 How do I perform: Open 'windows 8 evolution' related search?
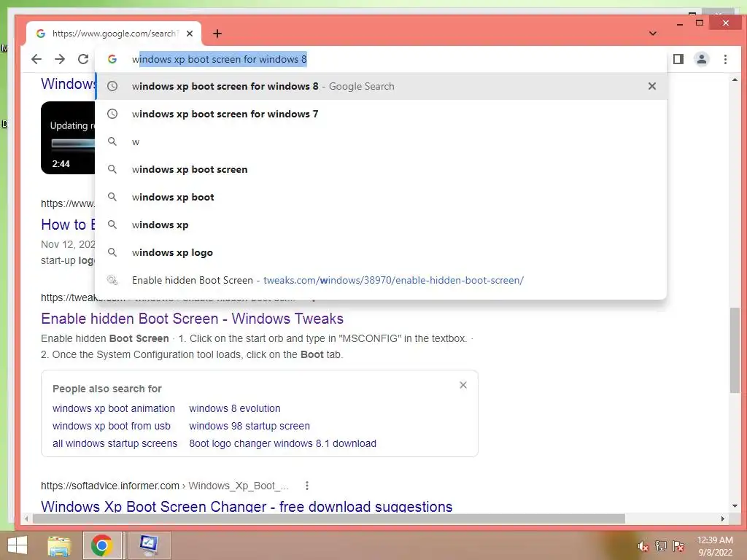[234, 408]
